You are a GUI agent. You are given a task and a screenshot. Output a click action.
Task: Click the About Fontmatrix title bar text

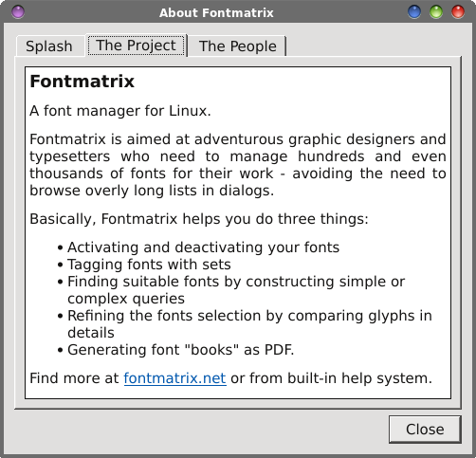click(x=216, y=12)
